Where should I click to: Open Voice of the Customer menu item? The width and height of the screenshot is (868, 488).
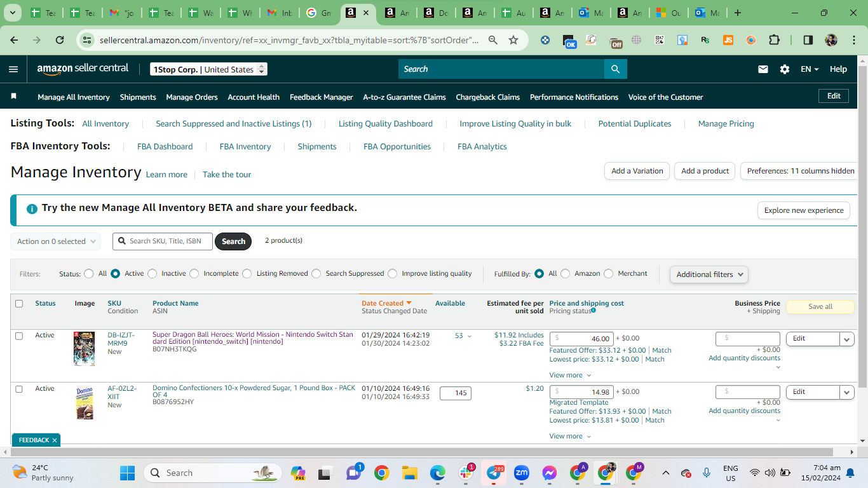665,97
